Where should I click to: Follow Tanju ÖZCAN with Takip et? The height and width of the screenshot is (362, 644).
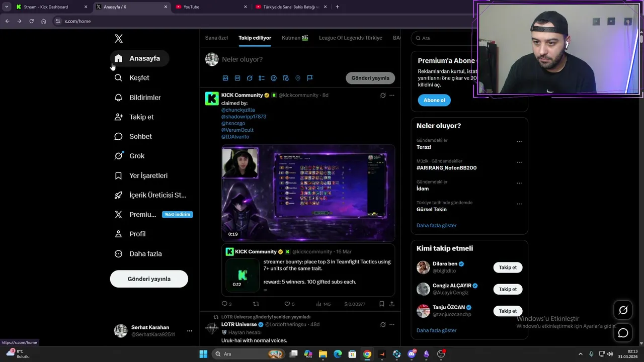(508, 311)
